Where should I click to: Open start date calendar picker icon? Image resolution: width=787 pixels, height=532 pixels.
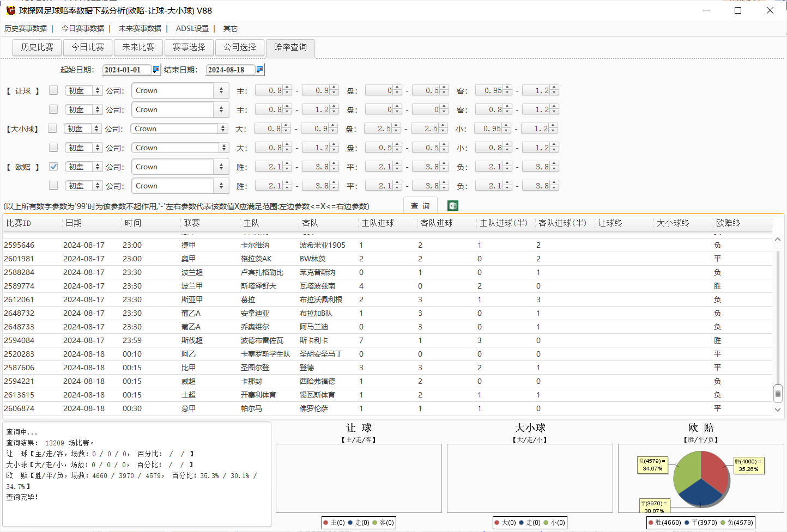click(x=156, y=69)
